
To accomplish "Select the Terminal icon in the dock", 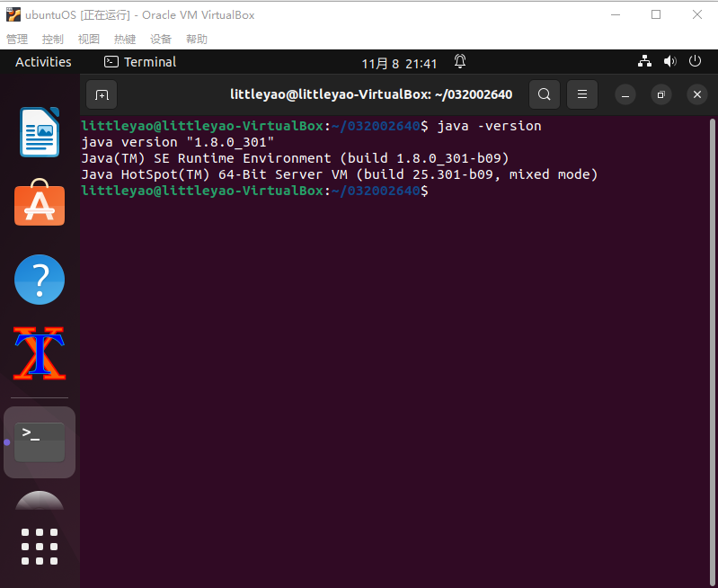I will pyautogui.click(x=40, y=442).
